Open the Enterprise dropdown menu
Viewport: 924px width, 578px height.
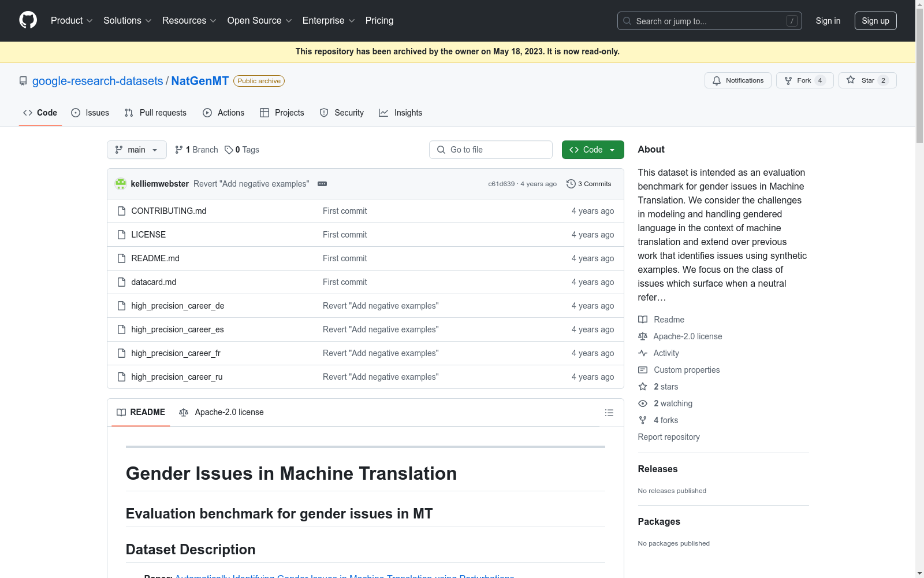pos(329,21)
